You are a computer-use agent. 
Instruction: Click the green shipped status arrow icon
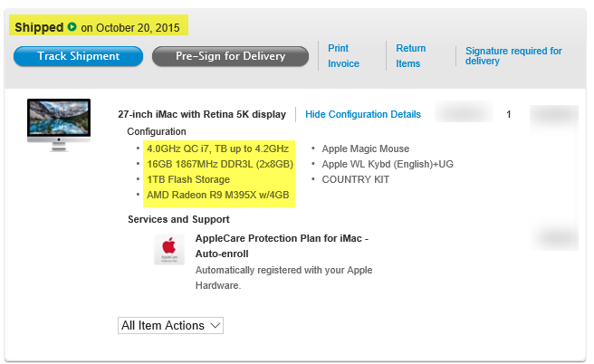tap(72, 27)
